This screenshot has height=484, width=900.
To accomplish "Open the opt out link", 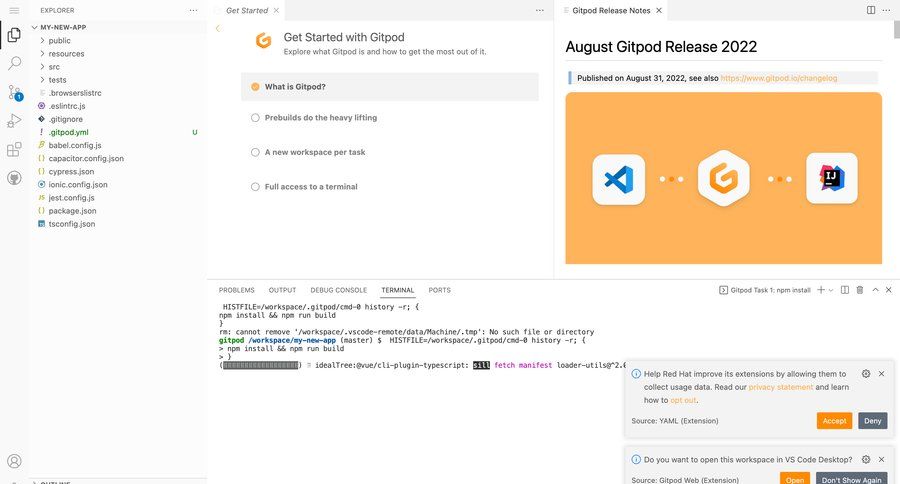I will point(683,400).
